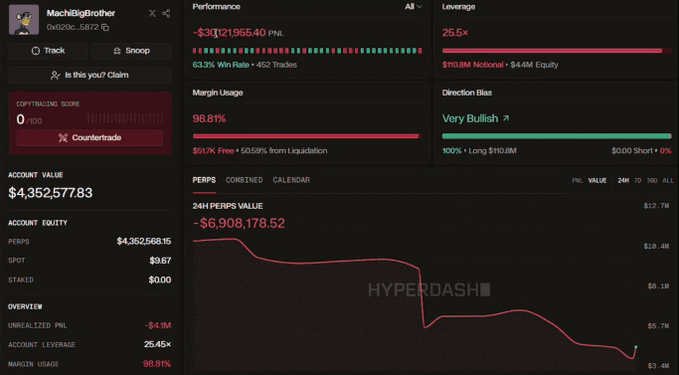The image size is (679, 375).
Task: Click '$4.4M Equity' text
Action: pos(534,65)
